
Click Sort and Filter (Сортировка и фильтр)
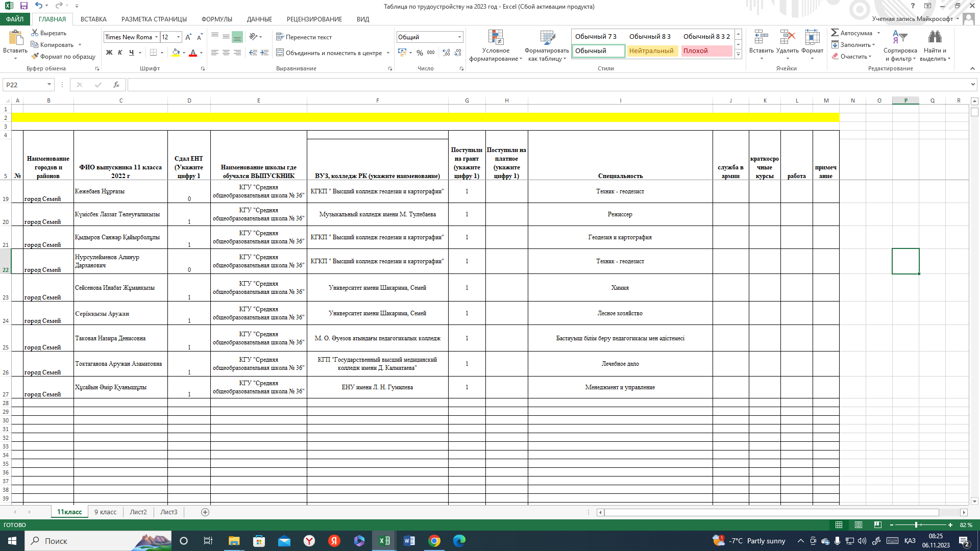[900, 46]
